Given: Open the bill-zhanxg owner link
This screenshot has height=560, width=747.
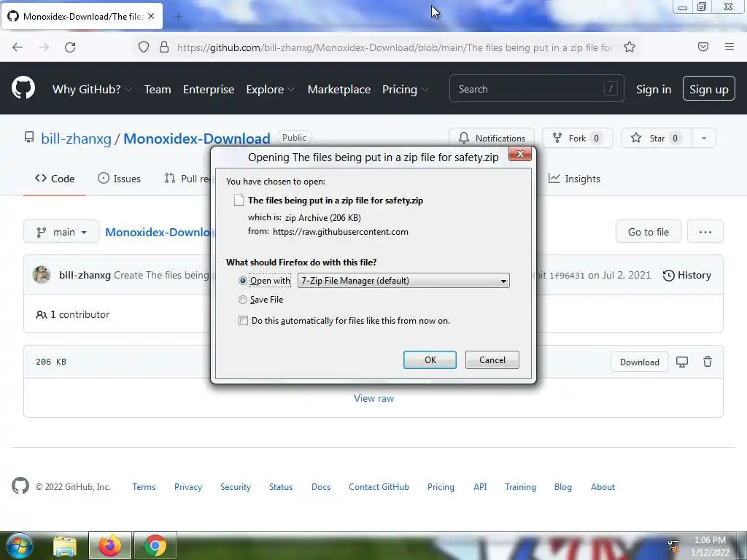Looking at the screenshot, I should coord(76,139).
